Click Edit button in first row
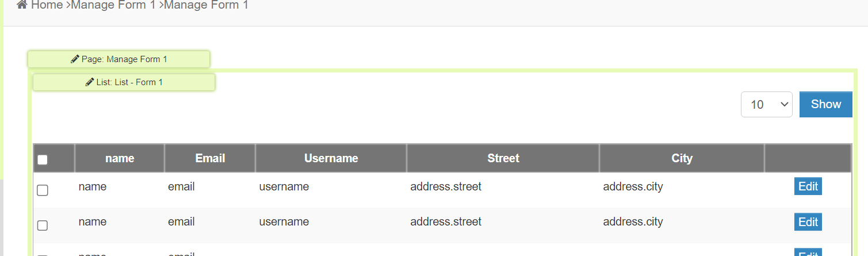868x256 pixels. coord(808,187)
